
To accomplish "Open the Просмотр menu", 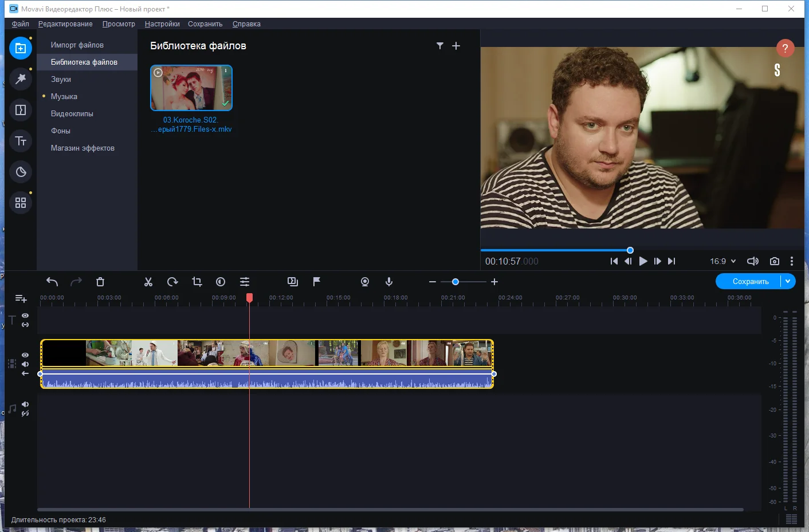I will (x=119, y=24).
